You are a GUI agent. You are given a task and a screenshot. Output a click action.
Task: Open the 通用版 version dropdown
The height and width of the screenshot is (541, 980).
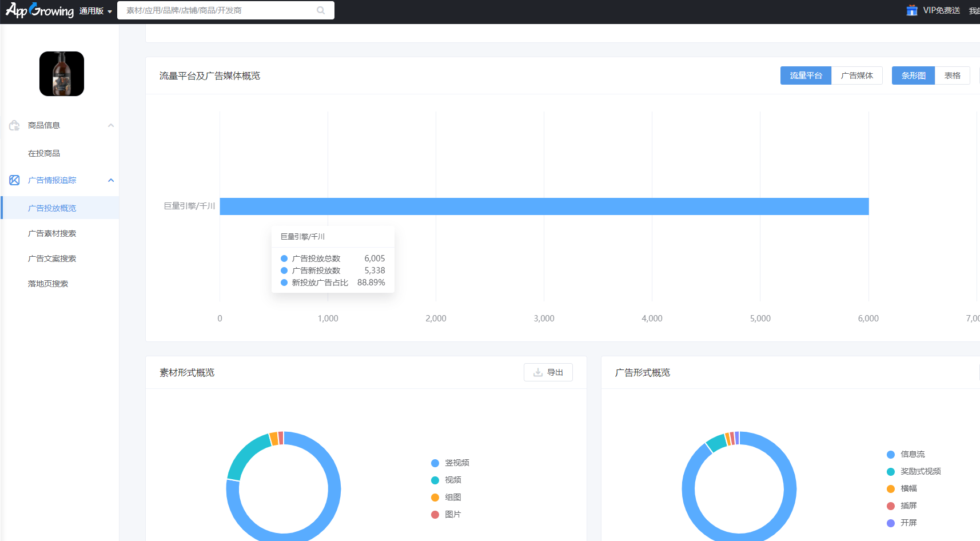tap(95, 11)
